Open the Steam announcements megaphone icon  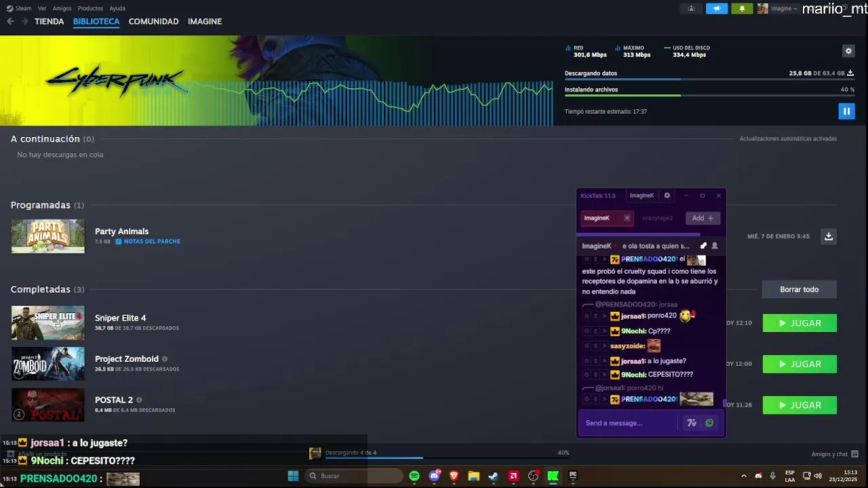tap(717, 9)
